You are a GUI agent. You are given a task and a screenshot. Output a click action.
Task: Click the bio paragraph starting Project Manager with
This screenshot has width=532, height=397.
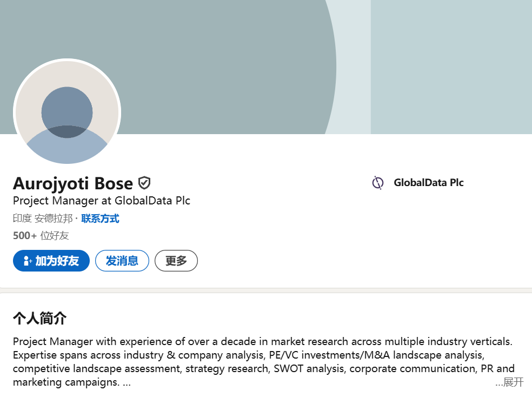coord(264,361)
